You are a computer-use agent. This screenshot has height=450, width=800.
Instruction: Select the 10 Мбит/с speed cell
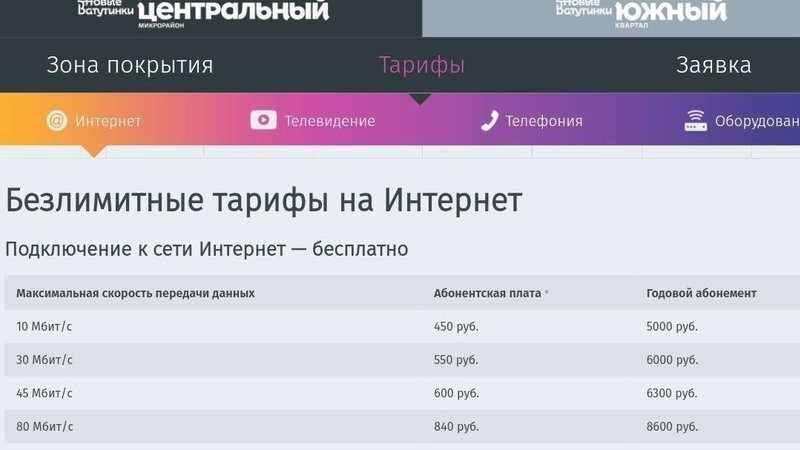tap(44, 327)
